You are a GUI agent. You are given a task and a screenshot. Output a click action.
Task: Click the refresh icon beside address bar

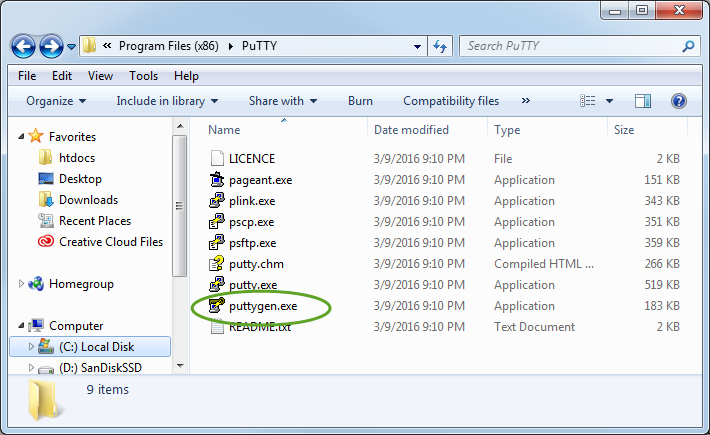pos(440,46)
